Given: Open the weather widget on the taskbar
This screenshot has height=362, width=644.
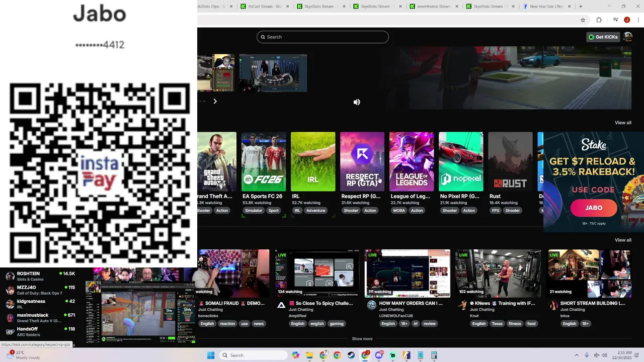Looking at the screenshot, I should click(x=23, y=355).
